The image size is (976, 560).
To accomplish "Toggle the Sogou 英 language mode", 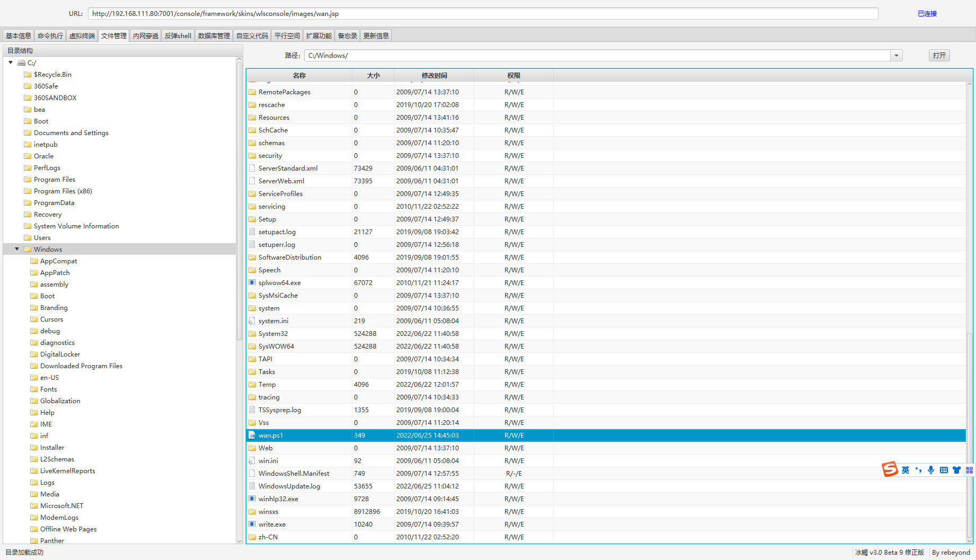I will (906, 470).
